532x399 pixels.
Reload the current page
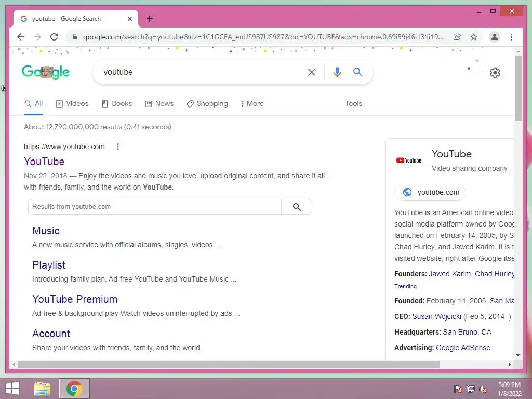(54, 37)
